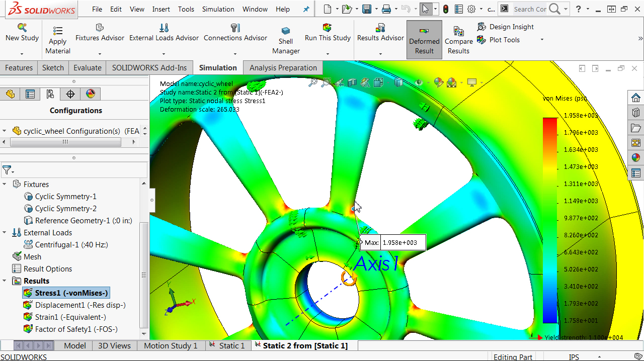Viewport: 644px width, 361px height.
Task: Select Centrifugal-1 load item
Action: point(71,245)
